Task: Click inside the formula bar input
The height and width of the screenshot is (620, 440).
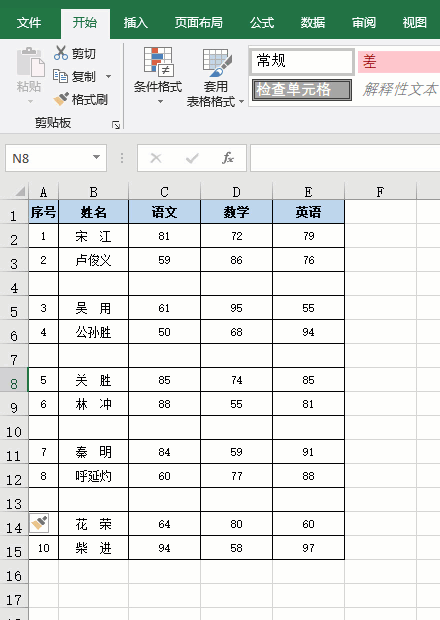Action: point(345,158)
